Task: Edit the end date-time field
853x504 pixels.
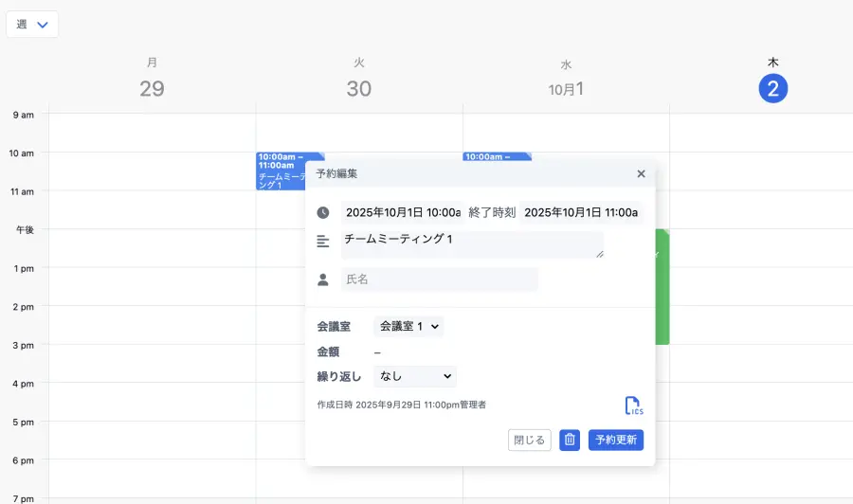Action: 581,212
